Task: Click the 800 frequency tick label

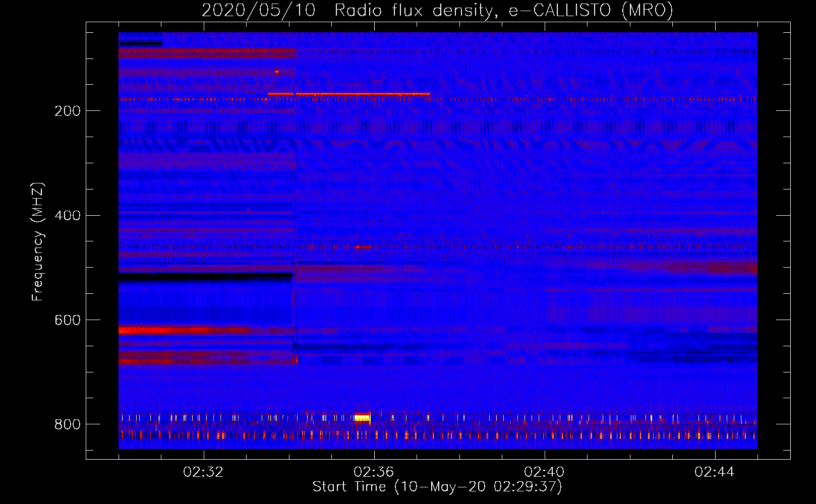Action: pos(68,425)
